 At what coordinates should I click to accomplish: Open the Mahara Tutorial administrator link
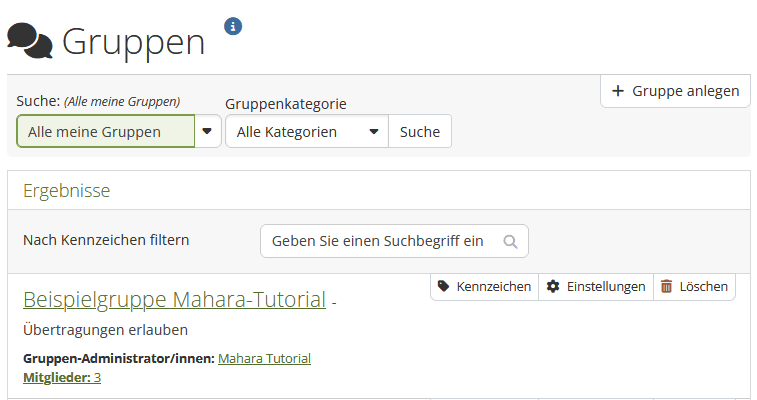[265, 359]
